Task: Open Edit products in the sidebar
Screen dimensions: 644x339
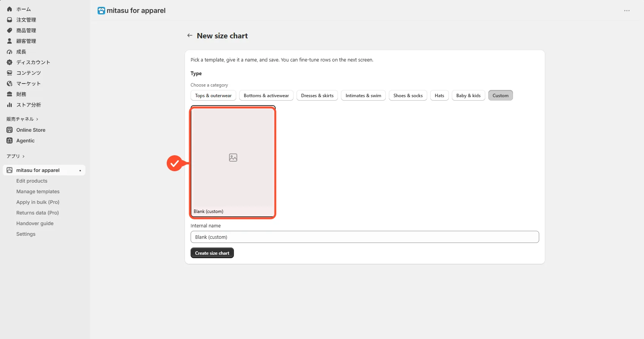Action: tap(32, 181)
